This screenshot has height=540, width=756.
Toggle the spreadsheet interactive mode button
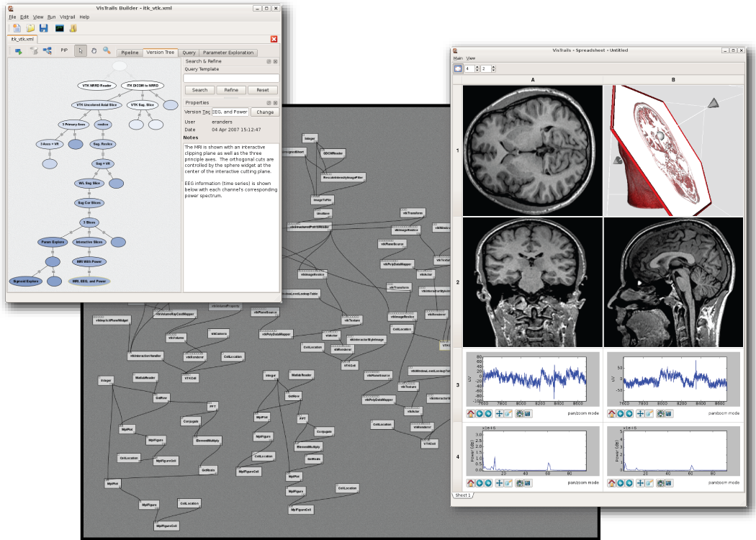click(457, 68)
